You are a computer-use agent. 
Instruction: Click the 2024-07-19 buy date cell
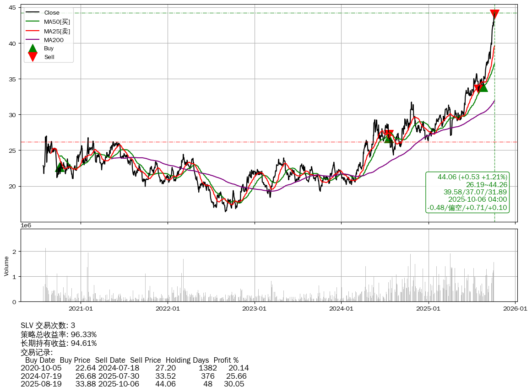tap(41, 376)
